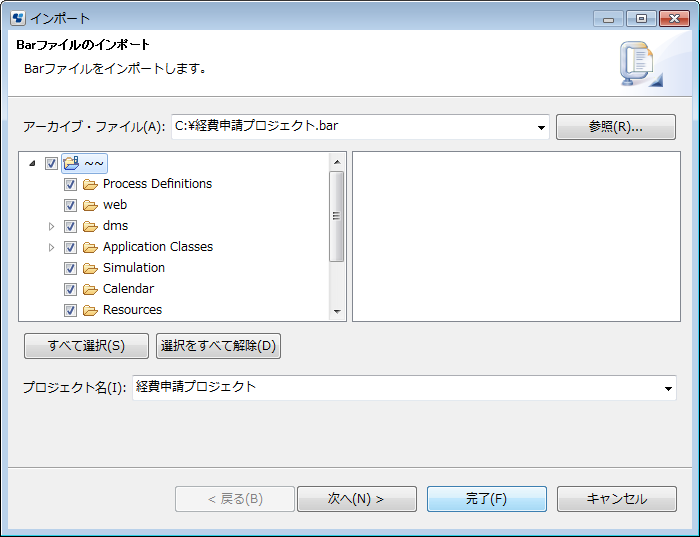Select the dms tree label
This screenshot has width=700, height=537.
[x=116, y=226]
